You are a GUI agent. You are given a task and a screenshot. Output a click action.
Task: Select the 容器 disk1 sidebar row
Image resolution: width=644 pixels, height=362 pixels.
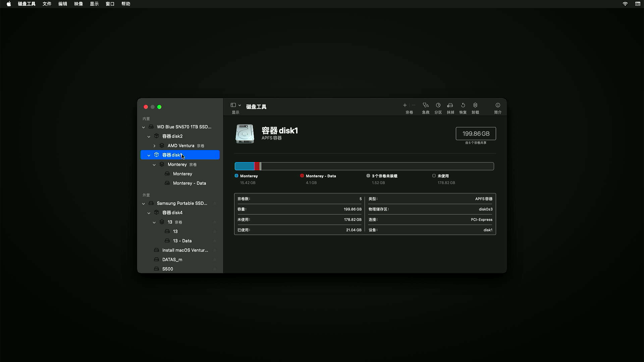[180, 155]
